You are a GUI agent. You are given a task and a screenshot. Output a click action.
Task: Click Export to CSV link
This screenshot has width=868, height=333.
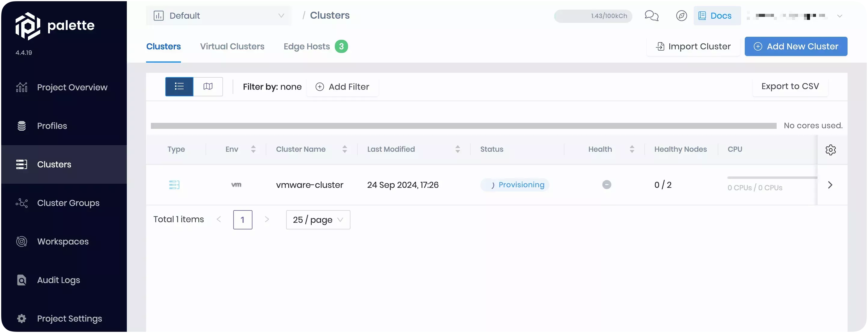(790, 87)
